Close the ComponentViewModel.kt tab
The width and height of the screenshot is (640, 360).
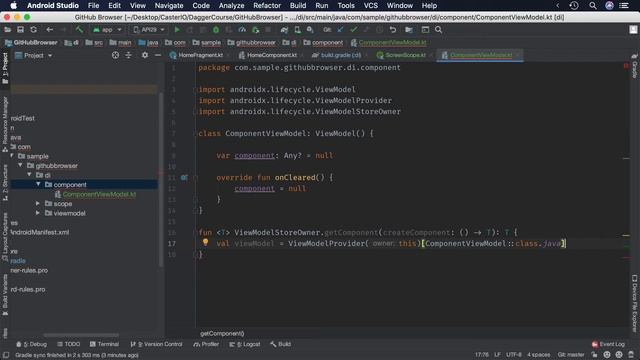pyautogui.click(x=518, y=55)
